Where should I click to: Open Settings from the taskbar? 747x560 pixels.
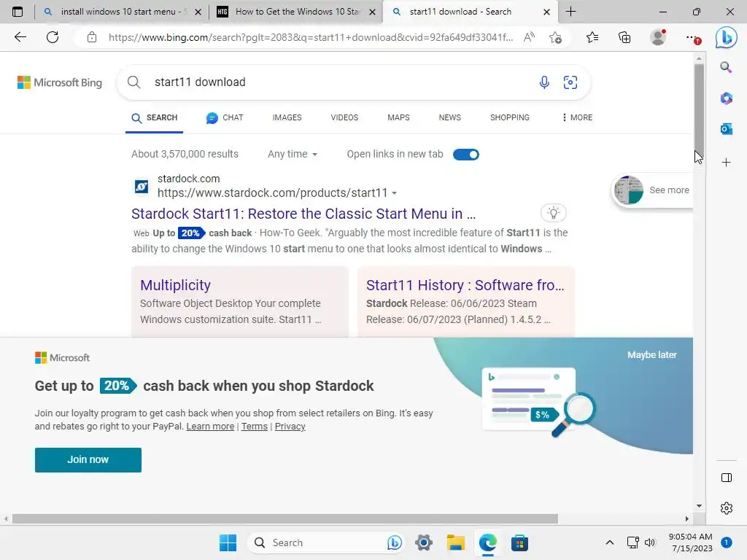click(x=424, y=542)
